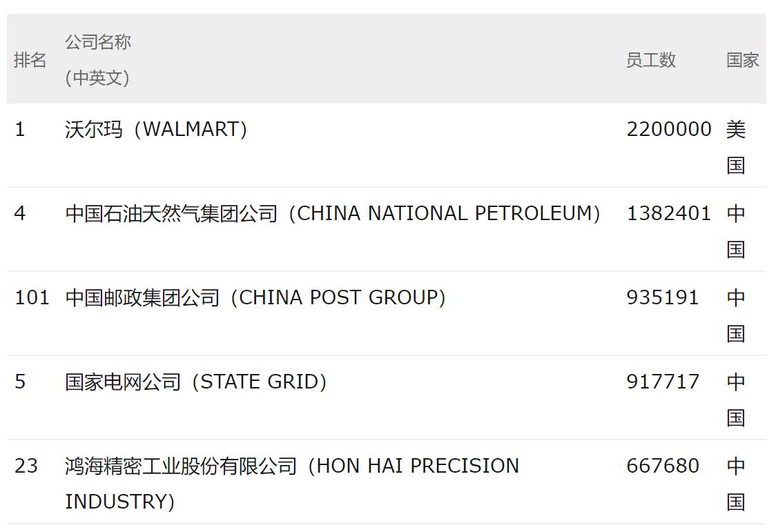778x532 pixels.
Task: Click Walmart's employee count 2200000
Action: [x=668, y=130]
